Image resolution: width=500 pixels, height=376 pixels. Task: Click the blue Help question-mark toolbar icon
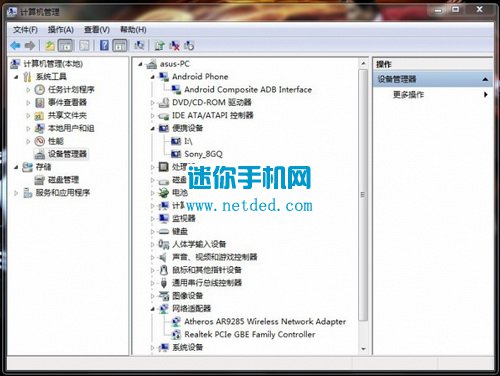coord(104,45)
